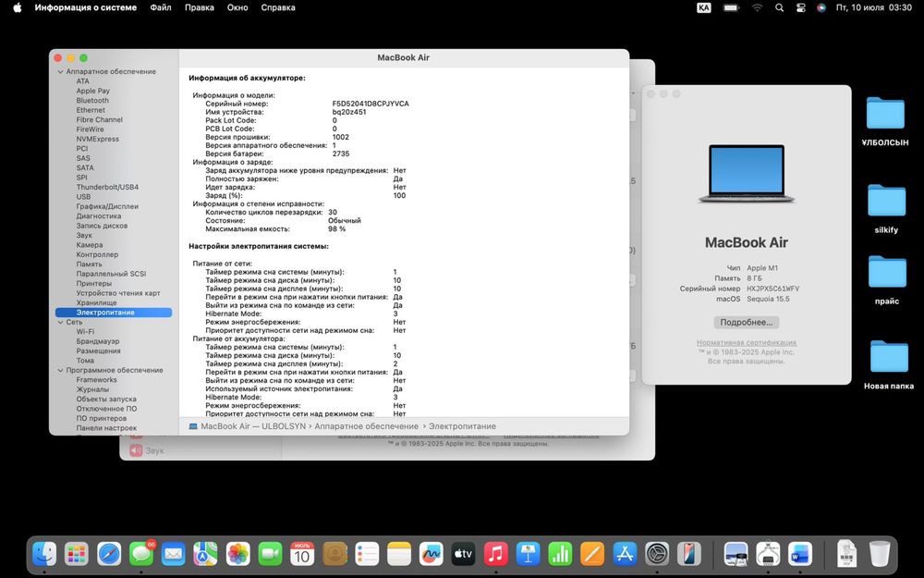Collapse the Аппаратное обеспечение section
The height and width of the screenshot is (578, 924).
tap(60, 72)
